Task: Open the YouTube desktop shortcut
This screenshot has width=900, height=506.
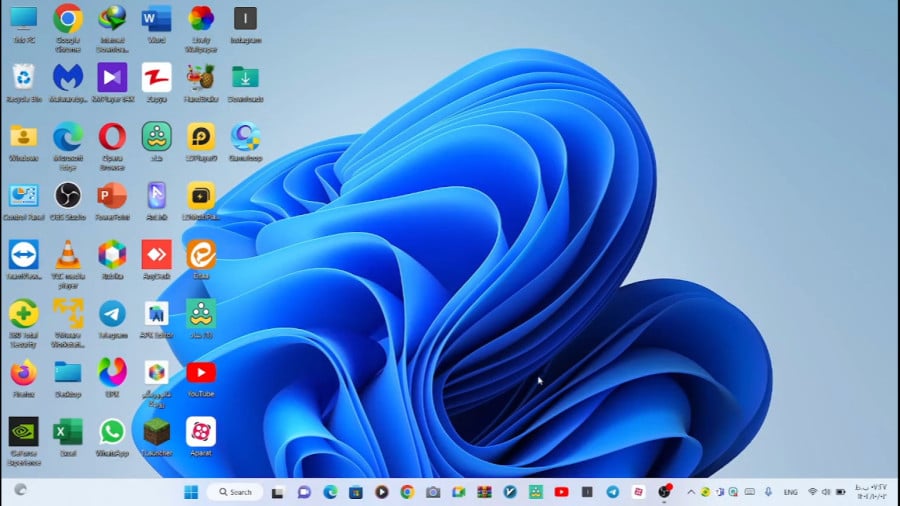Action: [200, 372]
